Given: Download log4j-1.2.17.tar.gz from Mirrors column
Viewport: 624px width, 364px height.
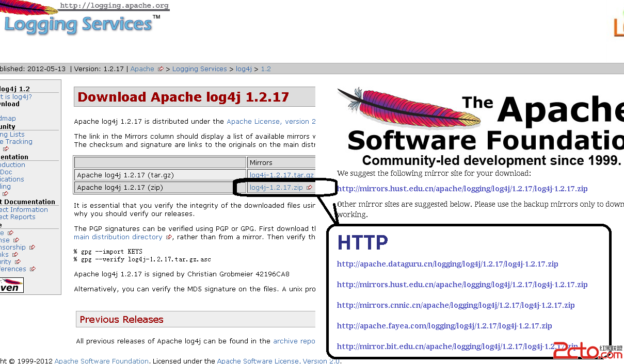Looking at the screenshot, I should pos(282,175).
